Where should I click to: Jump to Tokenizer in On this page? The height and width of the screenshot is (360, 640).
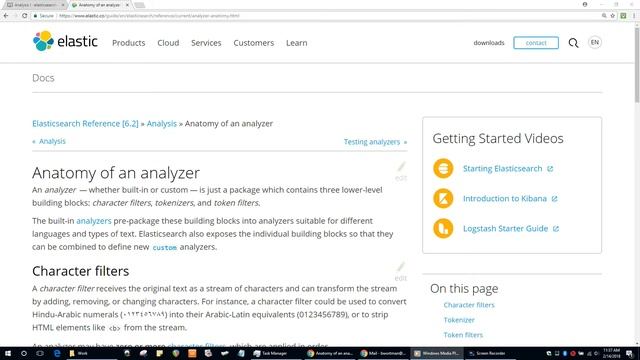click(459, 320)
